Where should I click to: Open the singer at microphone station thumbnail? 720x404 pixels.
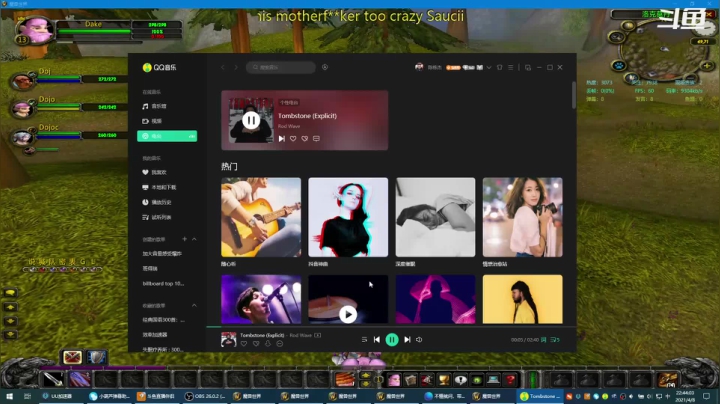261,299
